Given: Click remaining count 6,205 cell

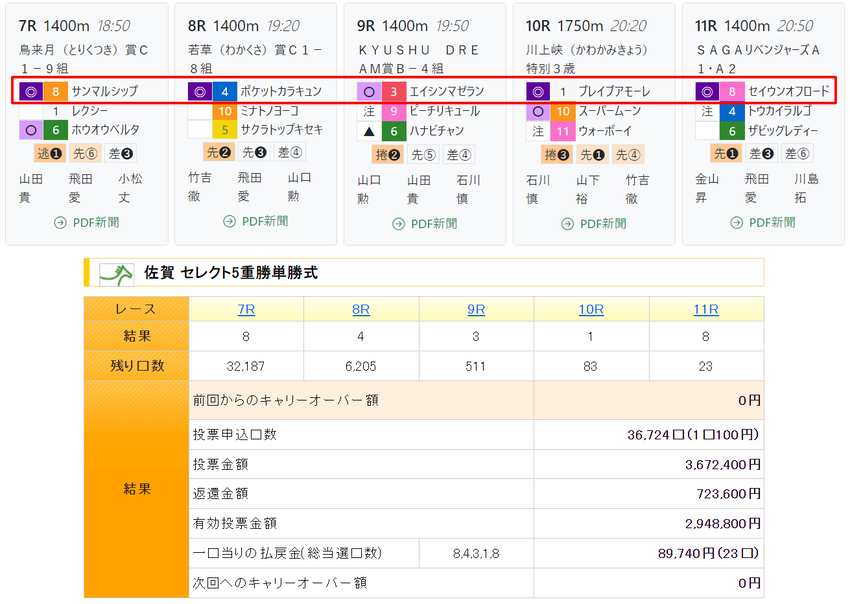Looking at the screenshot, I should (x=361, y=366).
